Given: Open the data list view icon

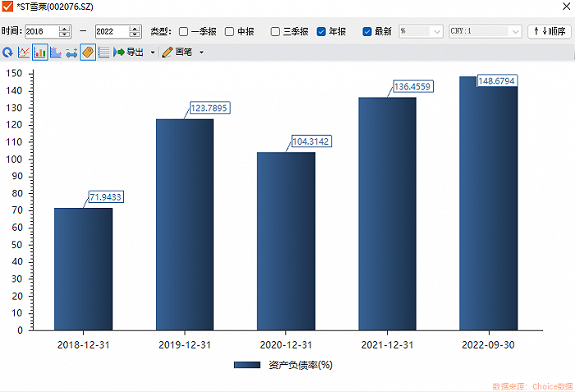Looking at the screenshot, I should pos(103,53).
